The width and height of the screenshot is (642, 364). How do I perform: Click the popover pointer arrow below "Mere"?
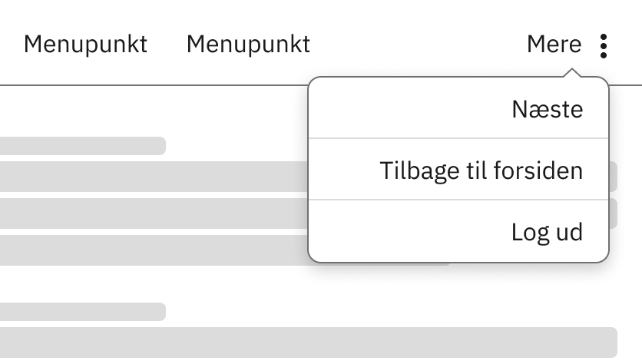point(571,74)
